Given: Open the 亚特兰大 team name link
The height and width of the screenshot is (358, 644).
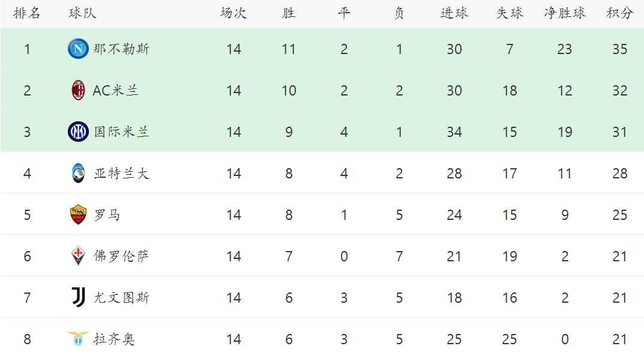Looking at the screenshot, I should pos(121,174).
